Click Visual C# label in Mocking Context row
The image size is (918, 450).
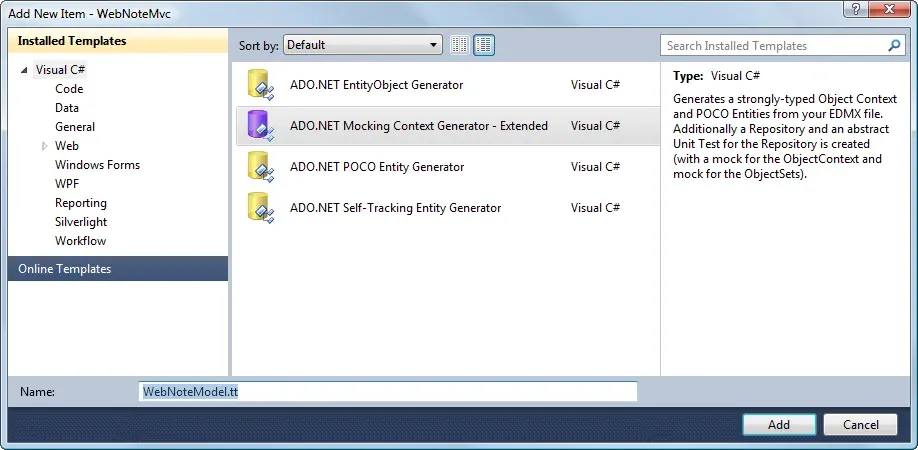click(x=595, y=126)
